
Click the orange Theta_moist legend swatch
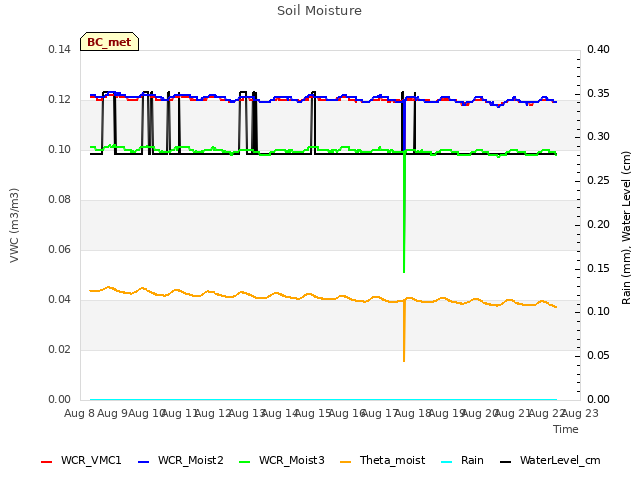[346, 462]
